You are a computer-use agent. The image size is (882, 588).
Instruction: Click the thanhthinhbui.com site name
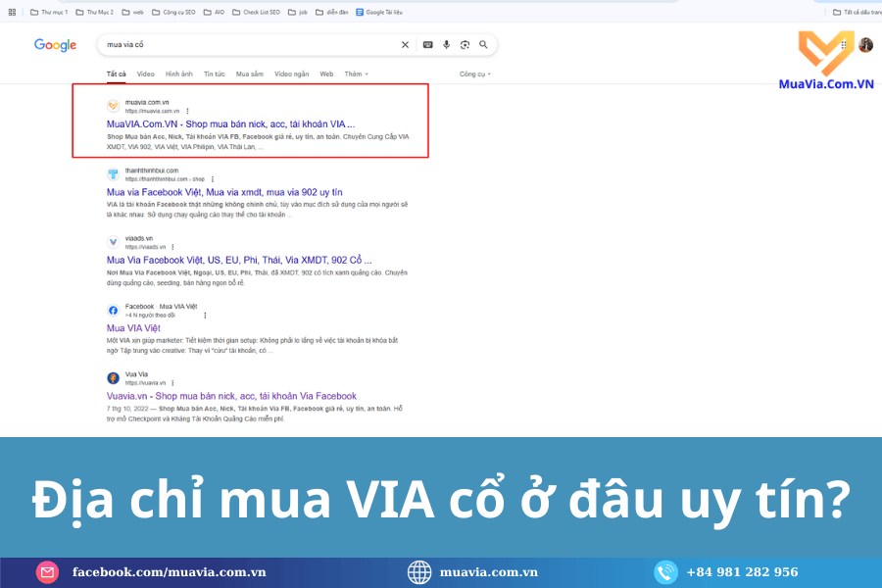tap(152, 171)
